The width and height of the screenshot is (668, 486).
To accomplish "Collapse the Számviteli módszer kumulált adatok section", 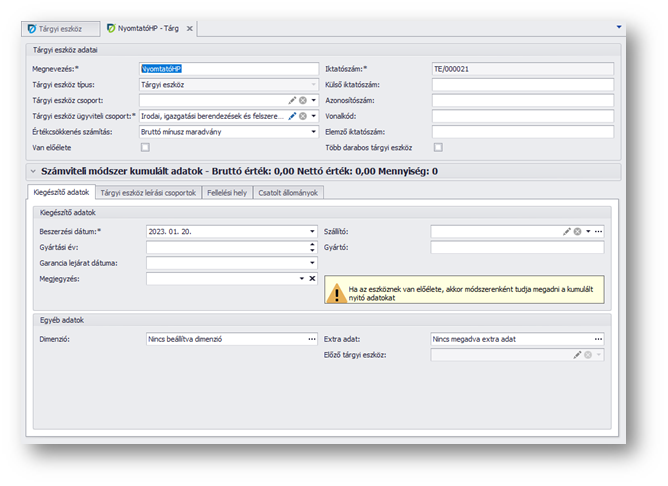I will pyautogui.click(x=34, y=172).
